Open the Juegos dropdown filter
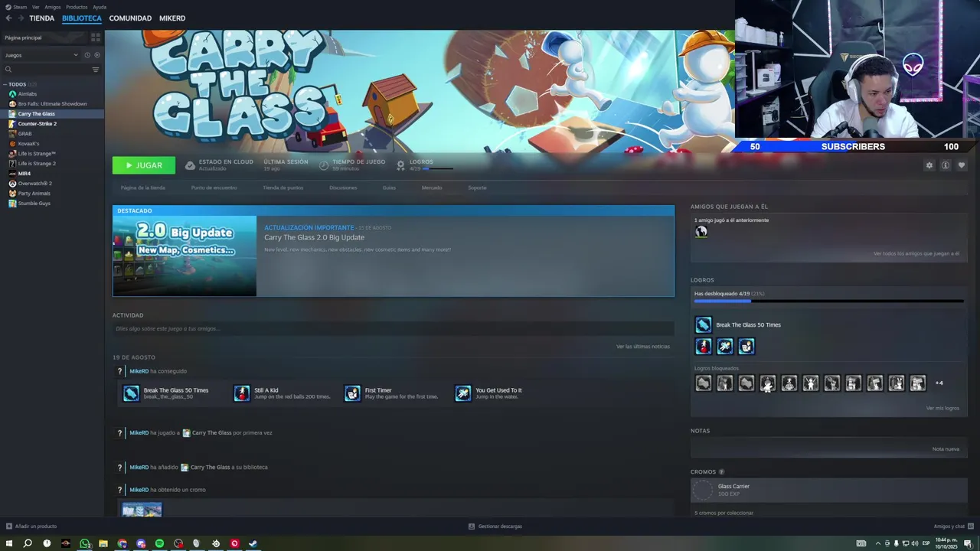 [41, 55]
